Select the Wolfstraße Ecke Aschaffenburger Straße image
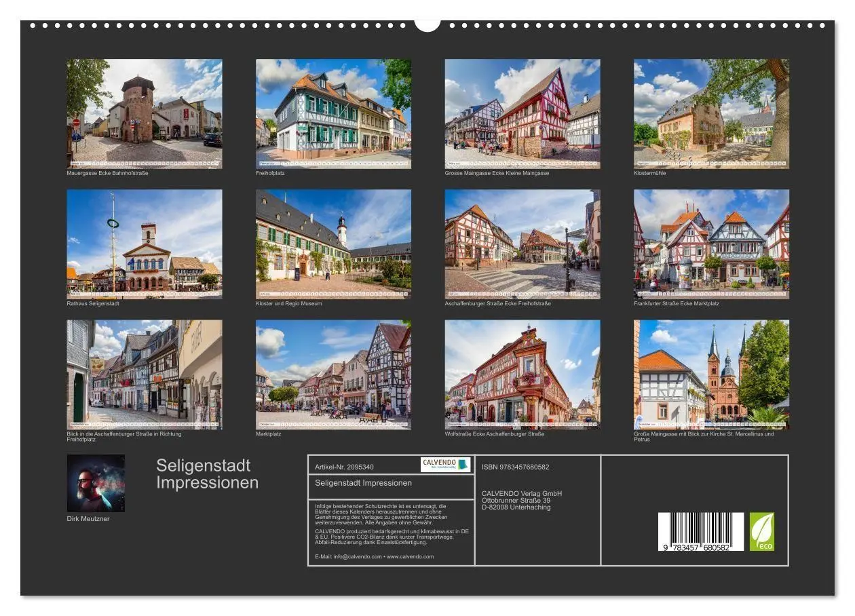The width and height of the screenshot is (855, 616). click(x=524, y=374)
